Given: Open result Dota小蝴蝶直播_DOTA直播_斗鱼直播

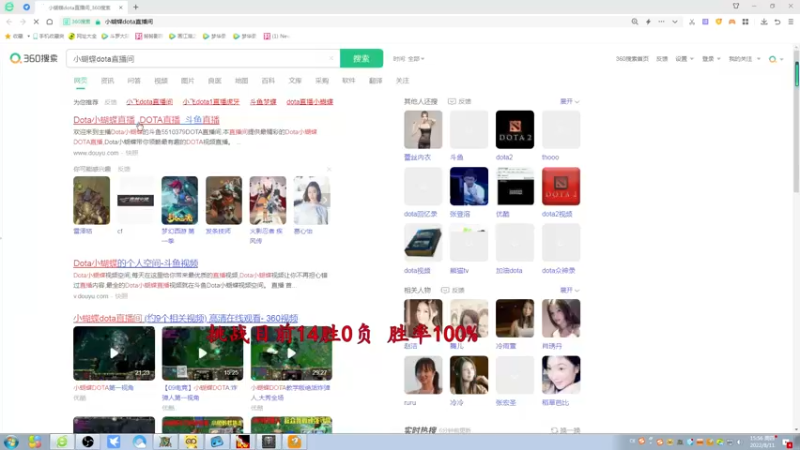Looking at the screenshot, I should (x=146, y=120).
